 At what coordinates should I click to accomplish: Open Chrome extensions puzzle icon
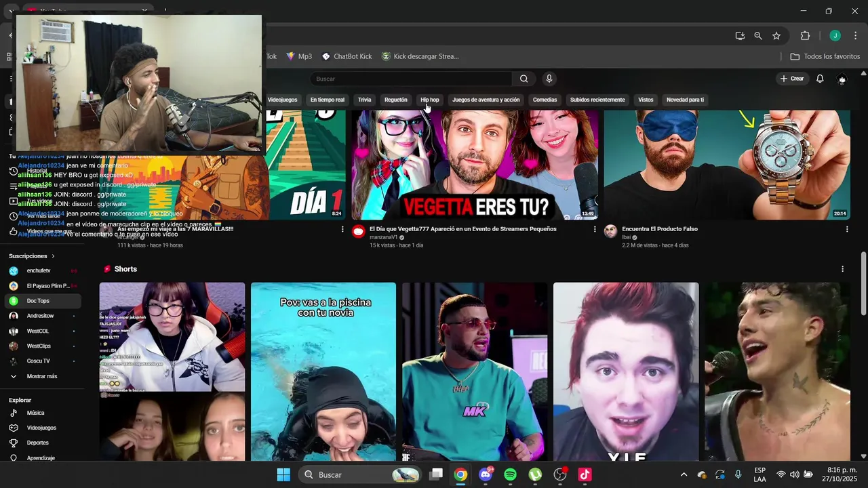(805, 36)
